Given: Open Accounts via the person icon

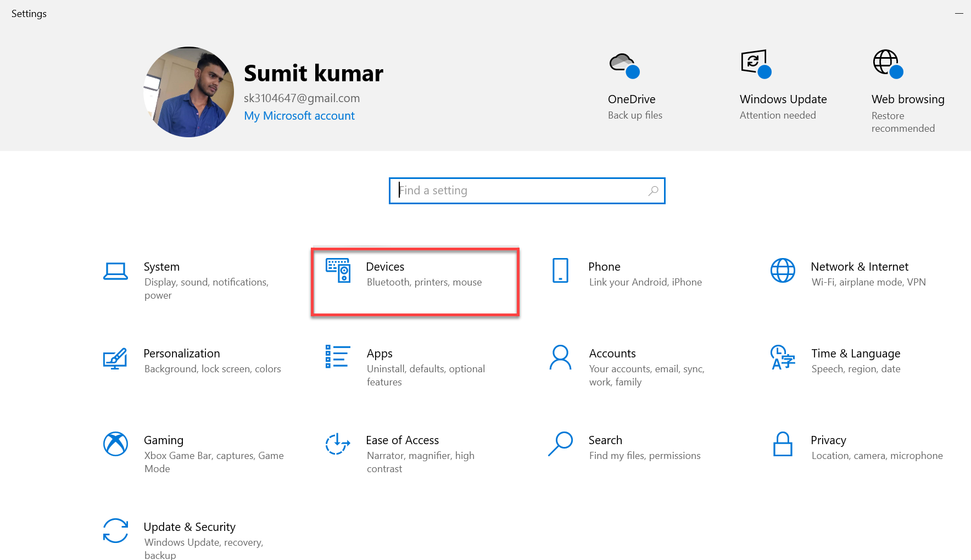Looking at the screenshot, I should coord(560,357).
